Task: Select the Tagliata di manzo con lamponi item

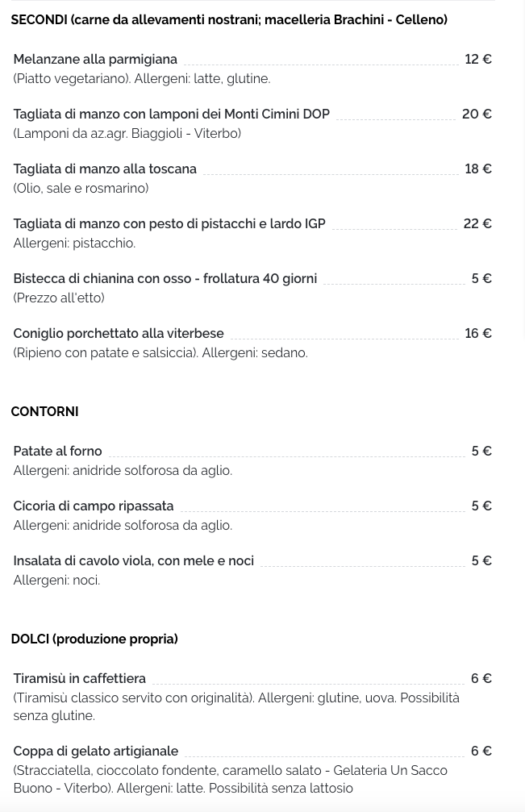Action: (172, 114)
